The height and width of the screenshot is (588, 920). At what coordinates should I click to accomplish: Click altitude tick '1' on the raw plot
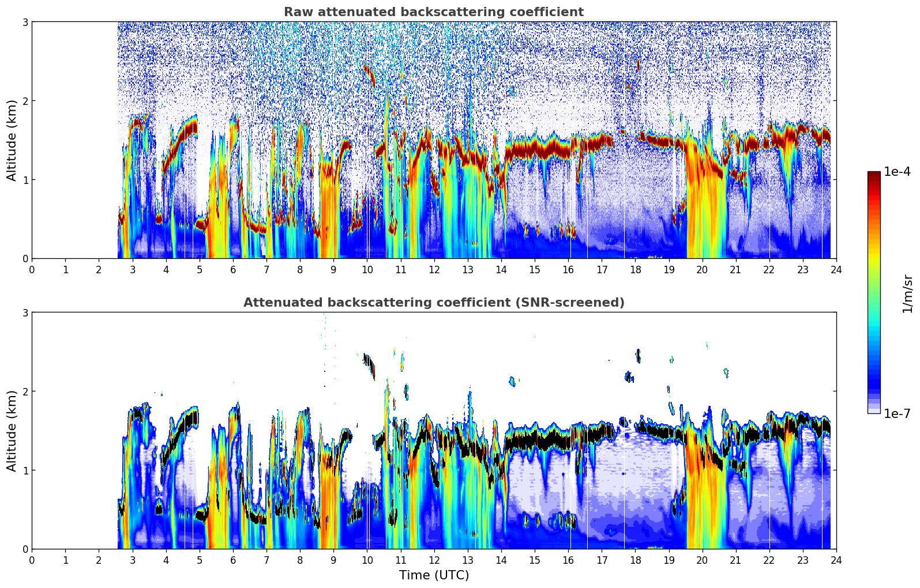25,180
